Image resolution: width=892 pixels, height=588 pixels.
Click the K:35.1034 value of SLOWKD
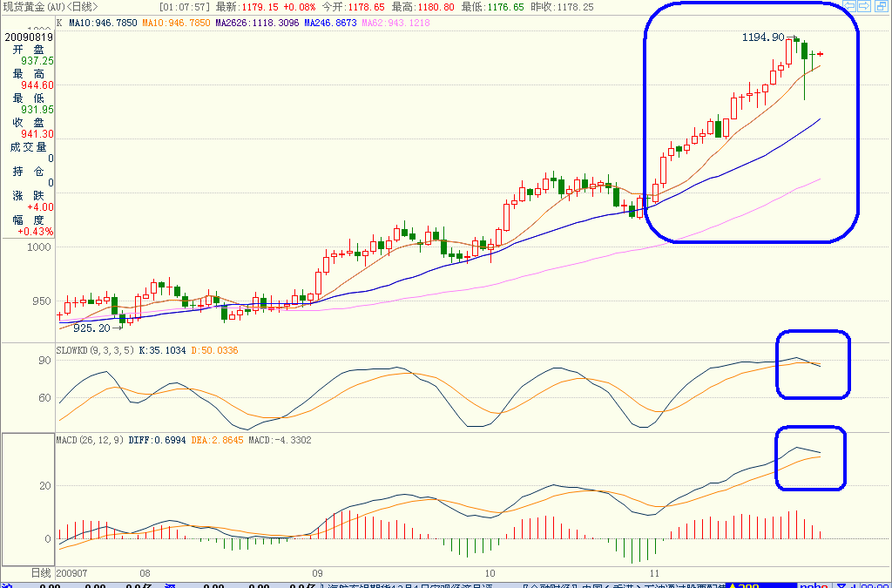point(162,351)
